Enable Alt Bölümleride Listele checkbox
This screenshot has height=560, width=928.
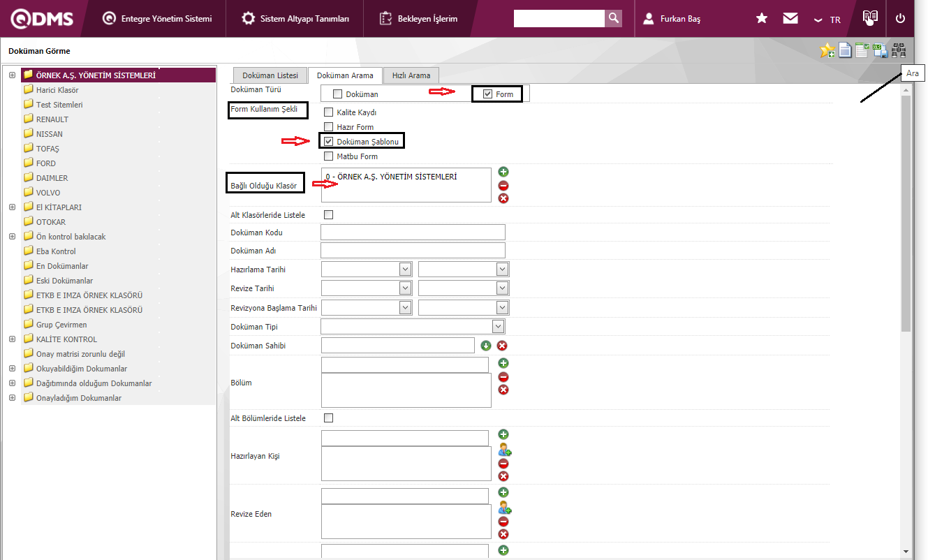(329, 418)
